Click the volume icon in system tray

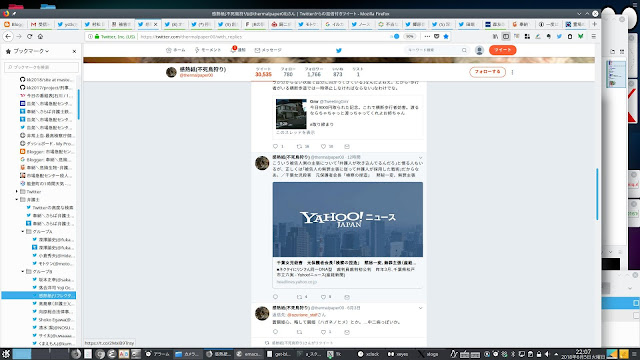[547, 354]
